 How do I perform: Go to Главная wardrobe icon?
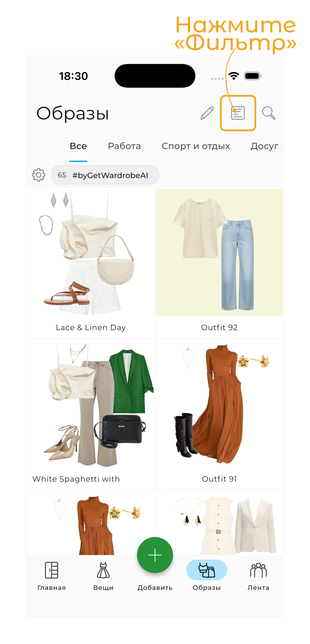[x=52, y=570]
